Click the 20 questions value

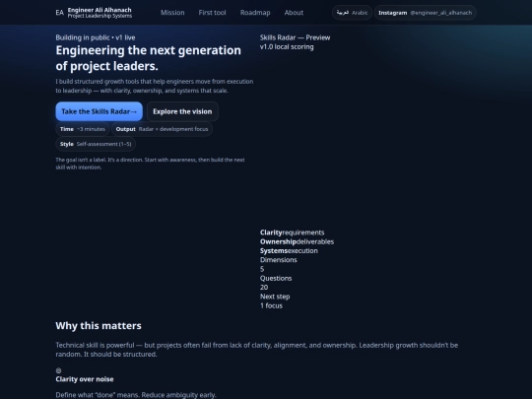264,288
